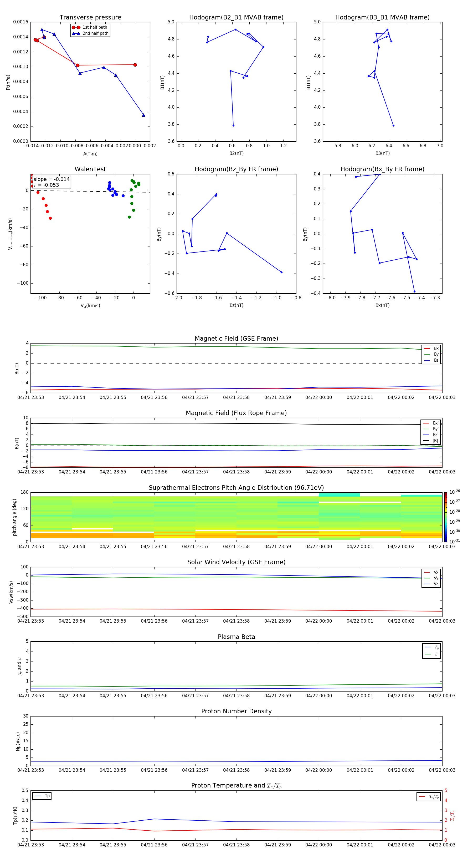Click the "Vsw(km/s)" axis label

click(11, 592)
